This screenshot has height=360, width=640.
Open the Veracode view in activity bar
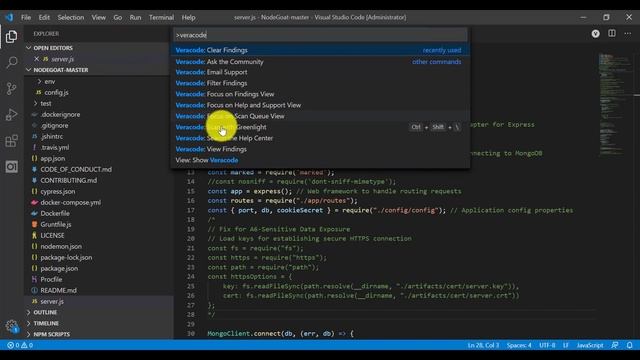click(11, 167)
